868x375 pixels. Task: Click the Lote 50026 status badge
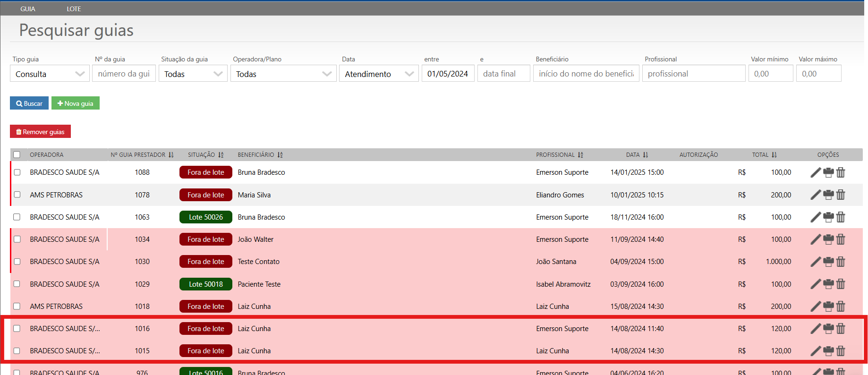(205, 217)
